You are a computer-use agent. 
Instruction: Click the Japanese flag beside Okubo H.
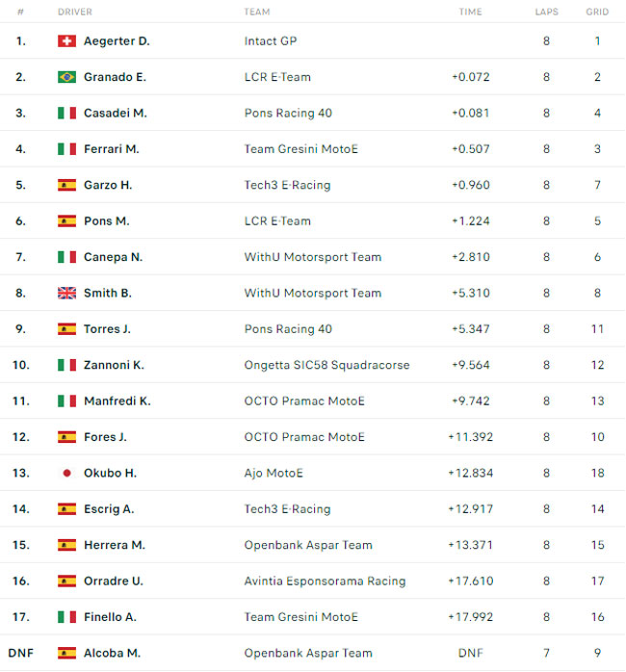66,473
